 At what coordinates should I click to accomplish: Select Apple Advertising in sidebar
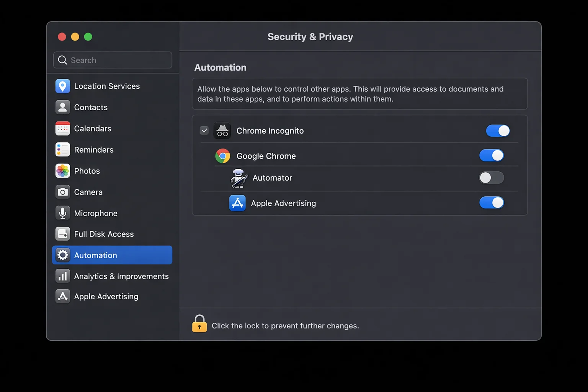pos(112,296)
